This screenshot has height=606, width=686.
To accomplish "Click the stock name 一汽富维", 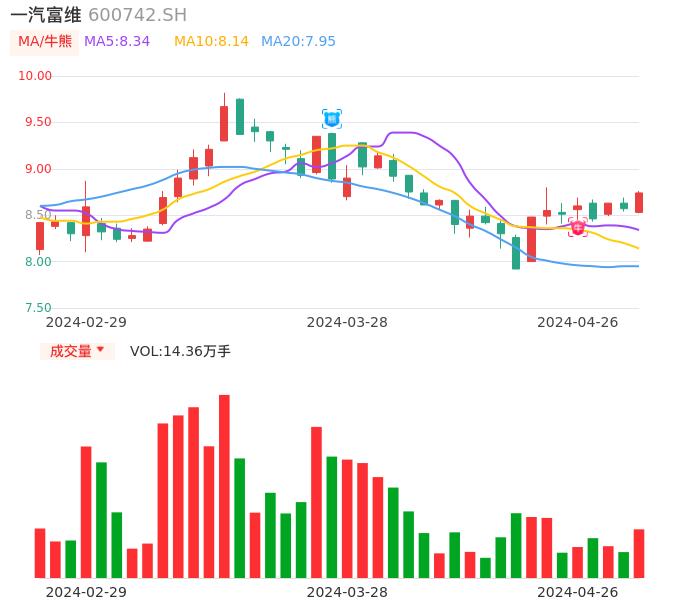I will point(46,15).
